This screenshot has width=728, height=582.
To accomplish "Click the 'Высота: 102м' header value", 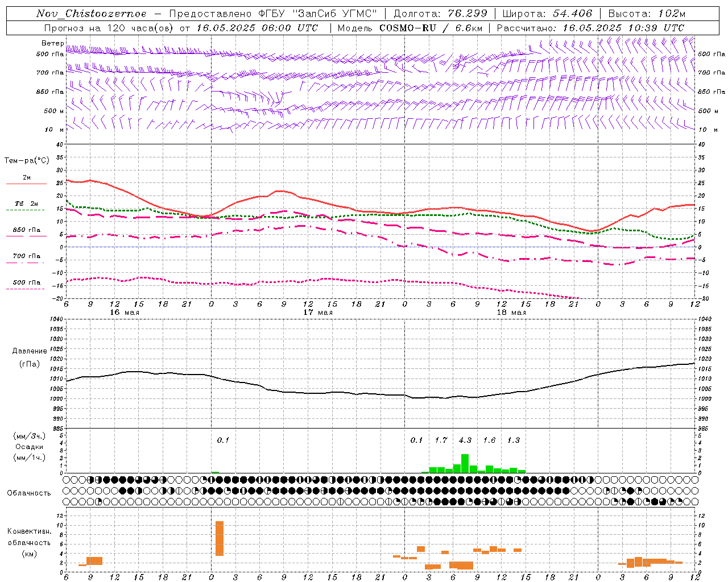I will pyautogui.click(x=647, y=14).
